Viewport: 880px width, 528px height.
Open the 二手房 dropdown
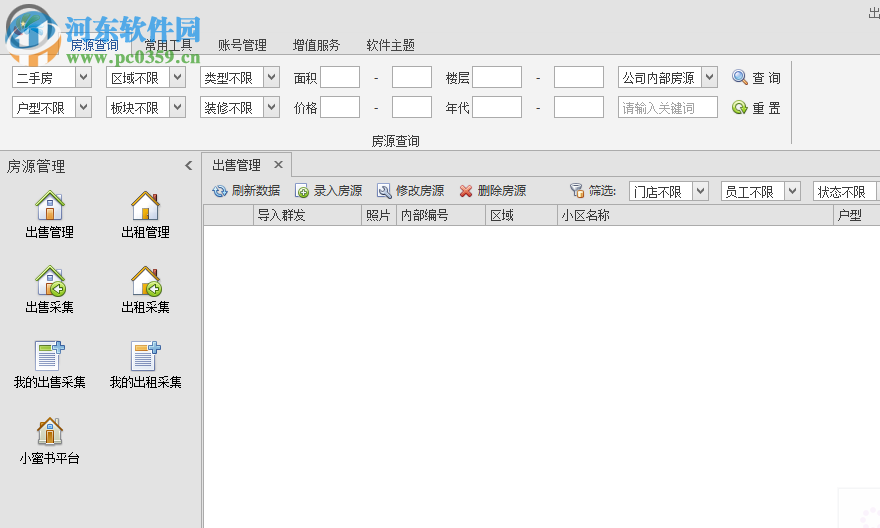click(x=84, y=77)
